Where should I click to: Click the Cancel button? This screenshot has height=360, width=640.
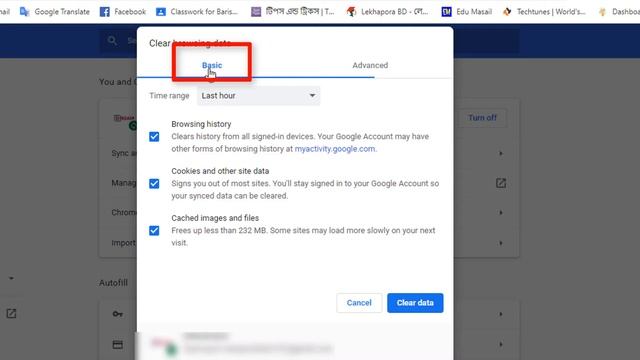(359, 303)
